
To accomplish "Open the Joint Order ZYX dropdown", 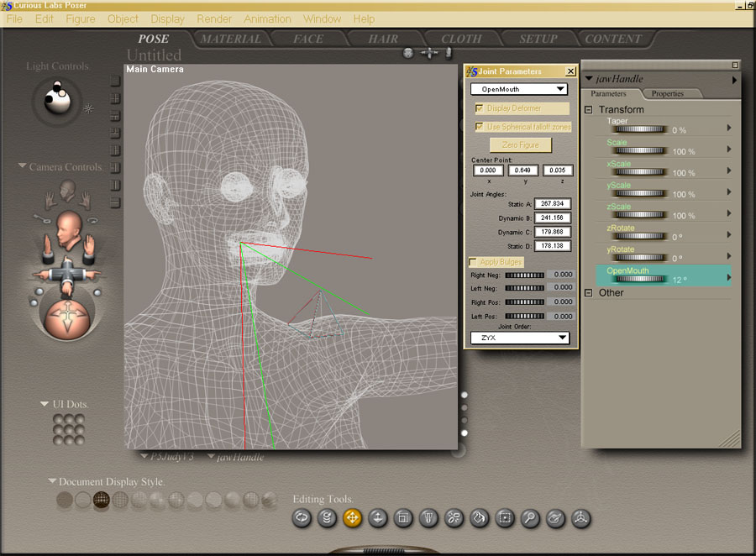I will pyautogui.click(x=519, y=338).
